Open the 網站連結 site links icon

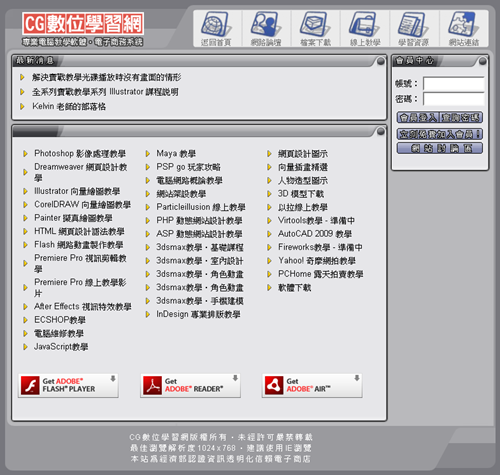coord(464,28)
